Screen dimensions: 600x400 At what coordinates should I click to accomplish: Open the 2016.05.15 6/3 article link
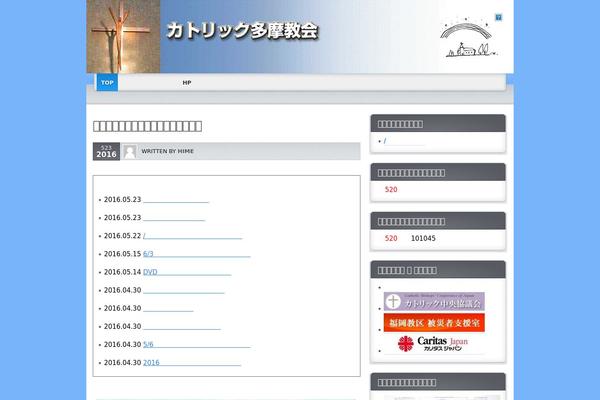(197, 254)
